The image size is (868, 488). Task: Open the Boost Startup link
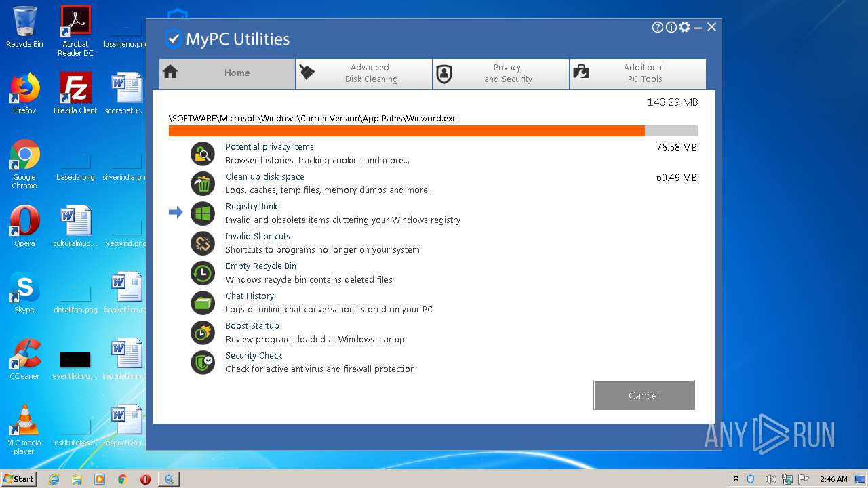tap(252, 326)
